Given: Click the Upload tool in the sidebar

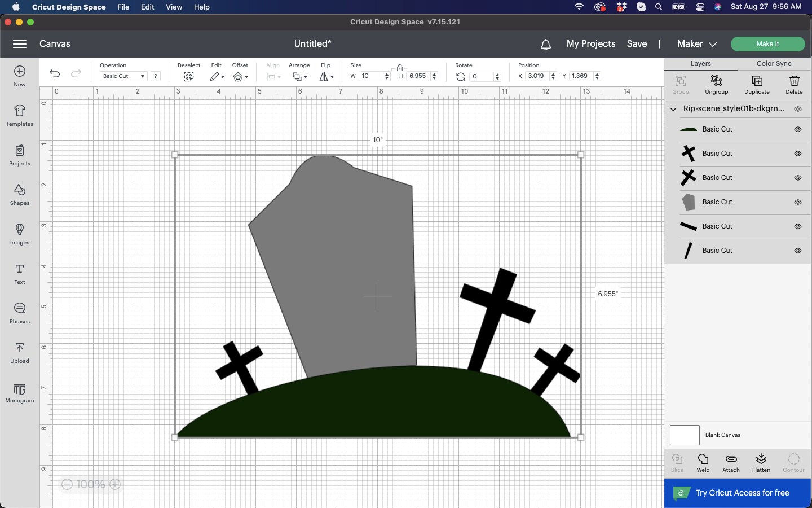Looking at the screenshot, I should [19, 353].
